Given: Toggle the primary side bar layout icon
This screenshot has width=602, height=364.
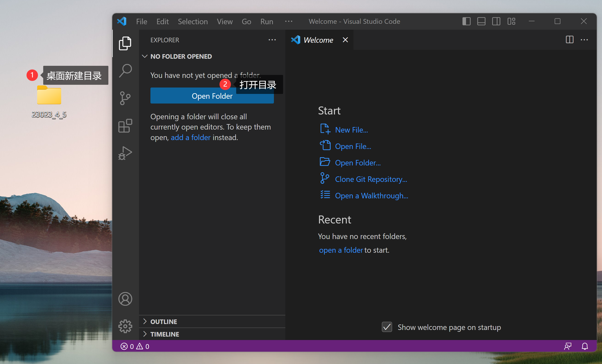Looking at the screenshot, I should tap(466, 21).
